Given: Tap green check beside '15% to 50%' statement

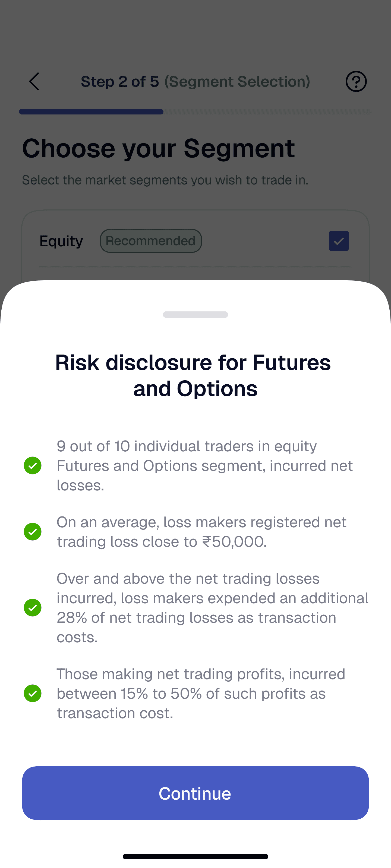Looking at the screenshot, I should [33, 693].
